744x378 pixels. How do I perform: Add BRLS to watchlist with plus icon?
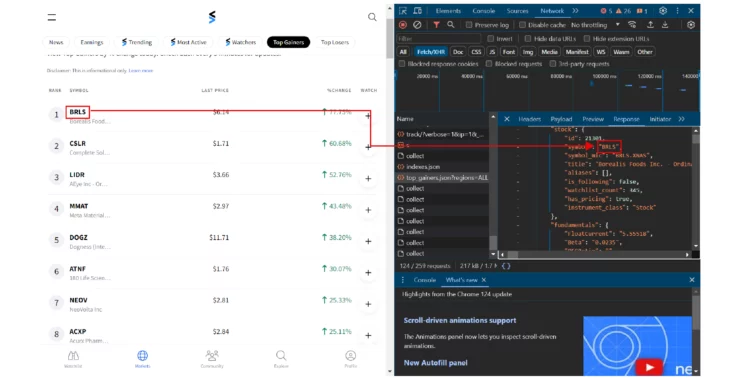tap(368, 115)
